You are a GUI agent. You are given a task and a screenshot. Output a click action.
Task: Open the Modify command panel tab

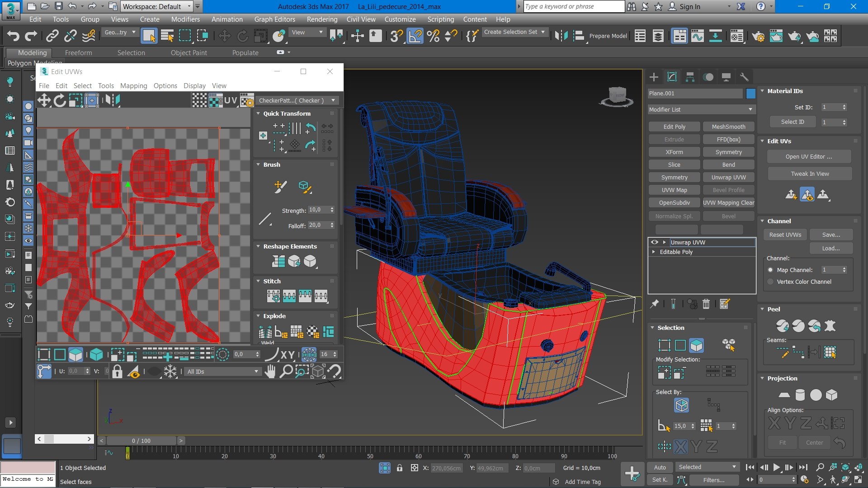[x=672, y=77]
